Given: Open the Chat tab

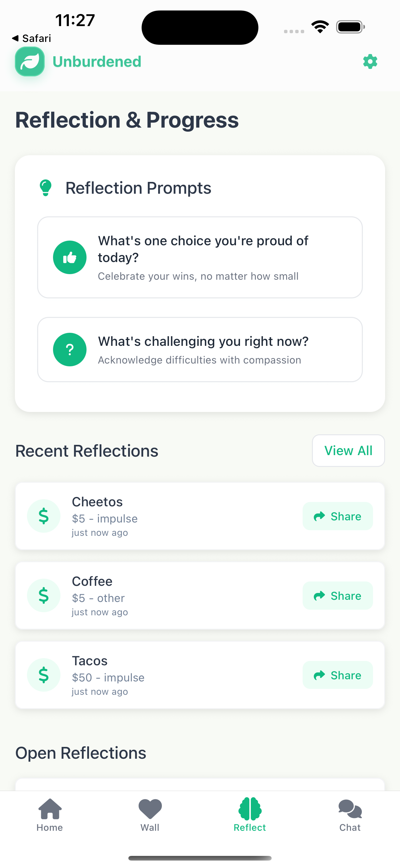Looking at the screenshot, I should click(x=350, y=816).
